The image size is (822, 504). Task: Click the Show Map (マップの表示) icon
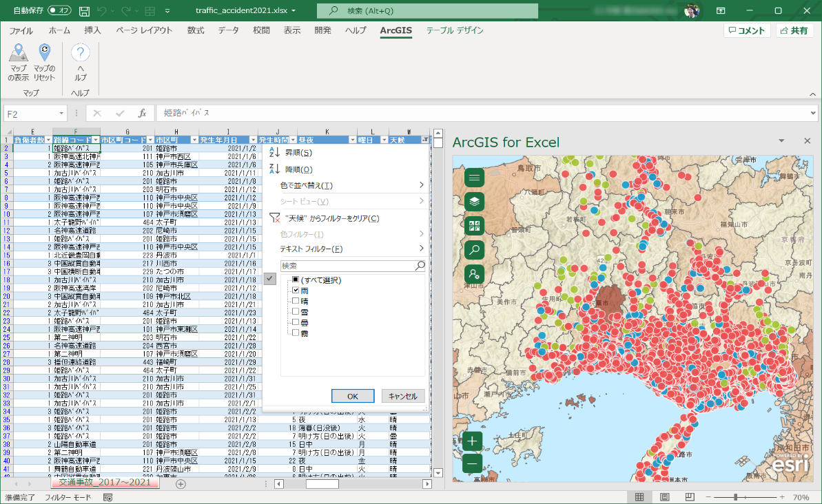click(19, 63)
